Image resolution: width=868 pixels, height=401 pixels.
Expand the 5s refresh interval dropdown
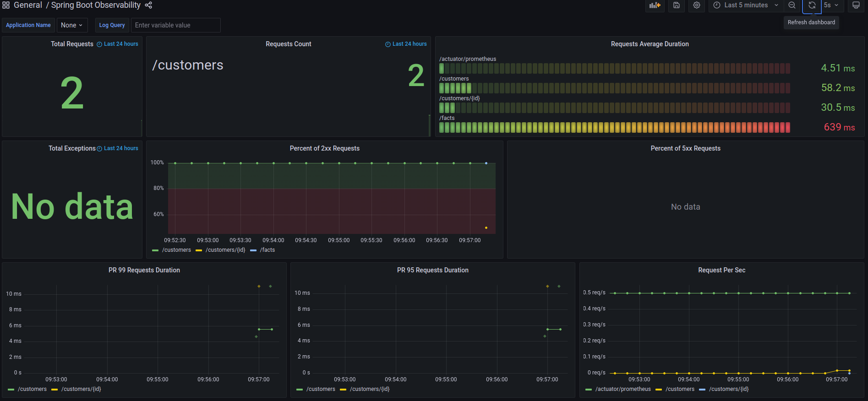click(x=831, y=5)
